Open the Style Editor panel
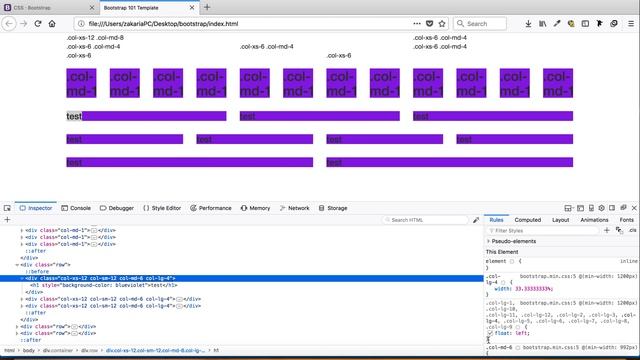 162,208
